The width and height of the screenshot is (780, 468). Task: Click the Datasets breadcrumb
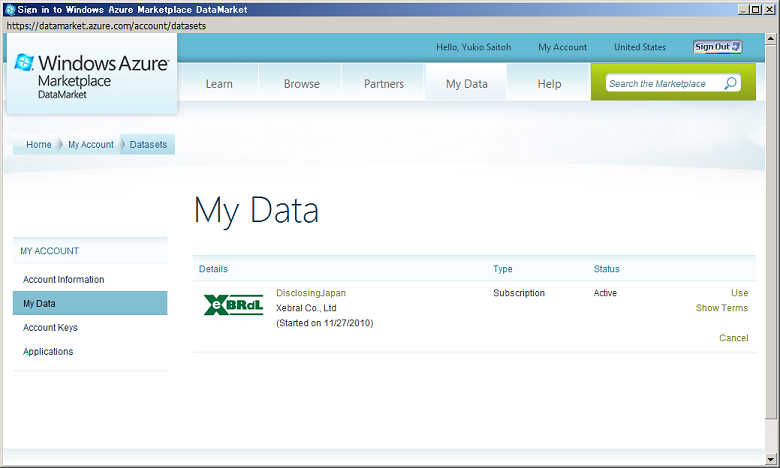coord(148,144)
